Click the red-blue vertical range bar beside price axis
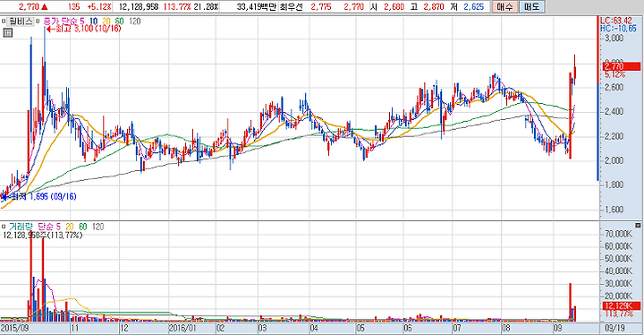Image resolution: width=644 pixels, height=335 pixels. (x=598, y=99)
